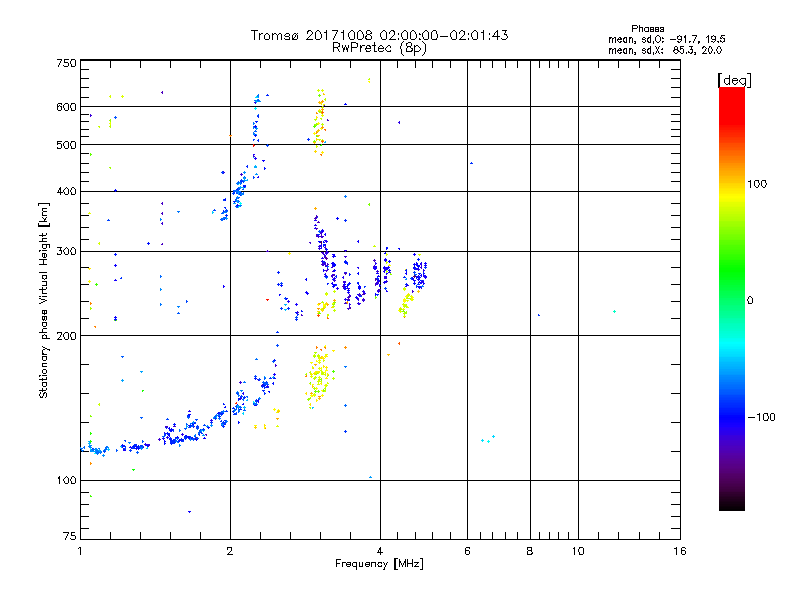The height and width of the screenshot is (600, 800).
Task: Click the x-axis tick label '16'
Action: click(680, 551)
